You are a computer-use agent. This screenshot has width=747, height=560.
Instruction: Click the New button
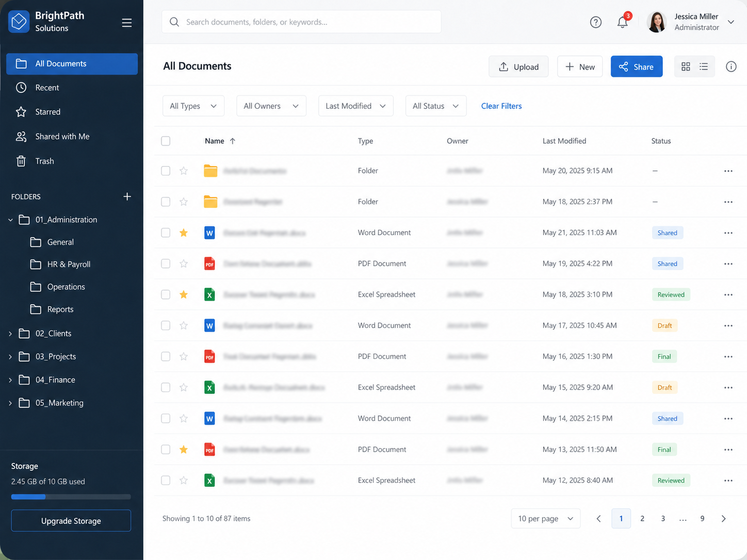pos(580,67)
